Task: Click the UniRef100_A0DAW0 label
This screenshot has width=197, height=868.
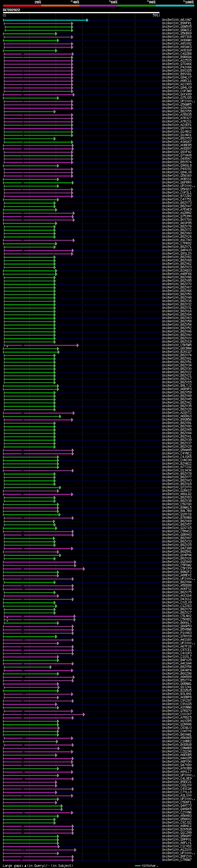Action: [x=177, y=40]
